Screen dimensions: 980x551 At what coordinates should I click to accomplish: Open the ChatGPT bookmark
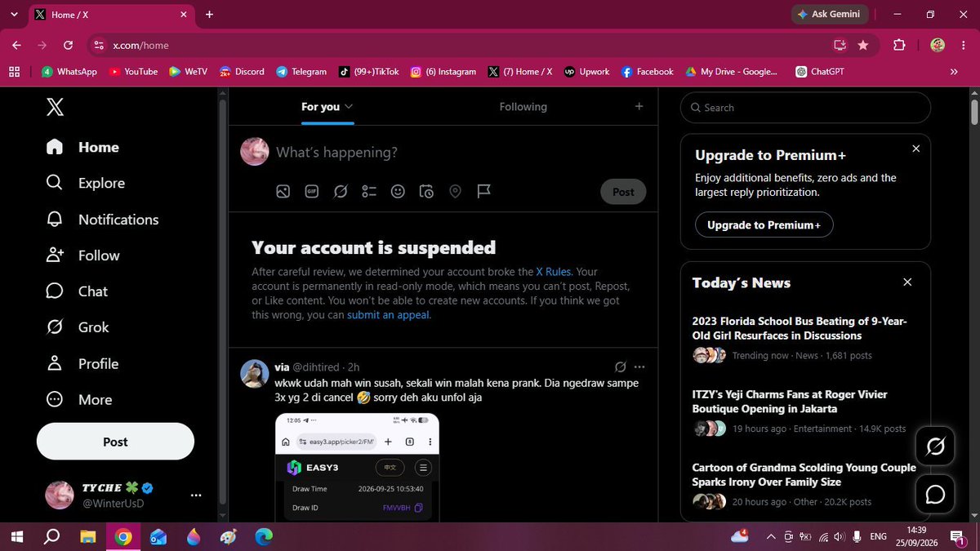point(820,72)
